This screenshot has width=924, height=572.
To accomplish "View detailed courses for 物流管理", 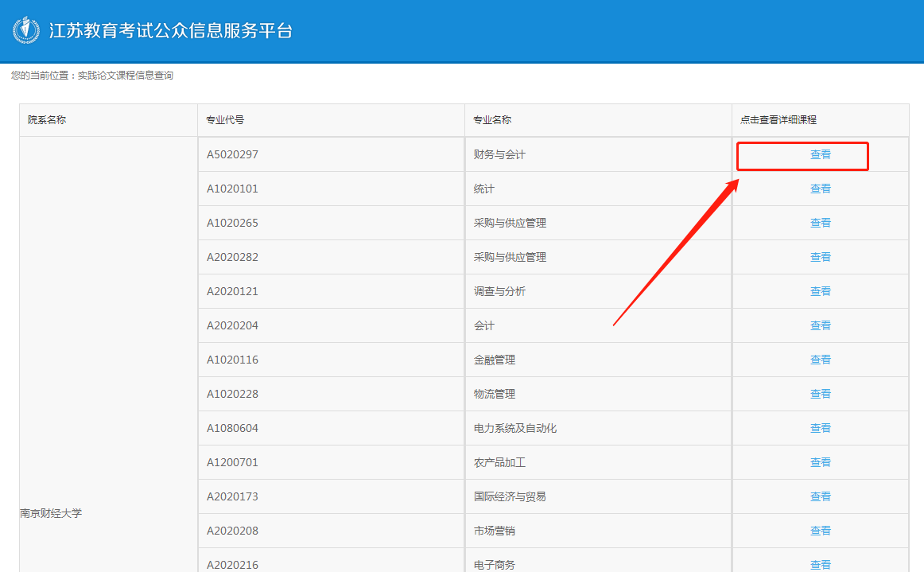I will click(820, 395).
